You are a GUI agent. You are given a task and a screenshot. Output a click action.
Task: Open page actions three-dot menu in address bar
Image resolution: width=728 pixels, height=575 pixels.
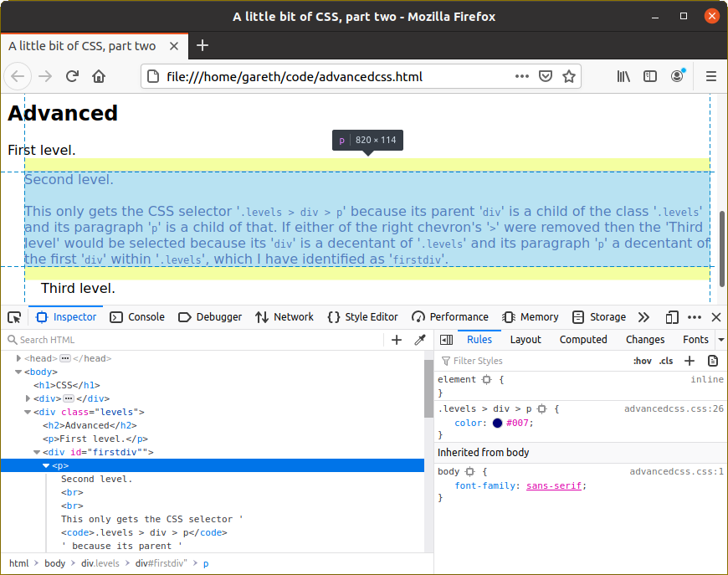[x=522, y=76]
